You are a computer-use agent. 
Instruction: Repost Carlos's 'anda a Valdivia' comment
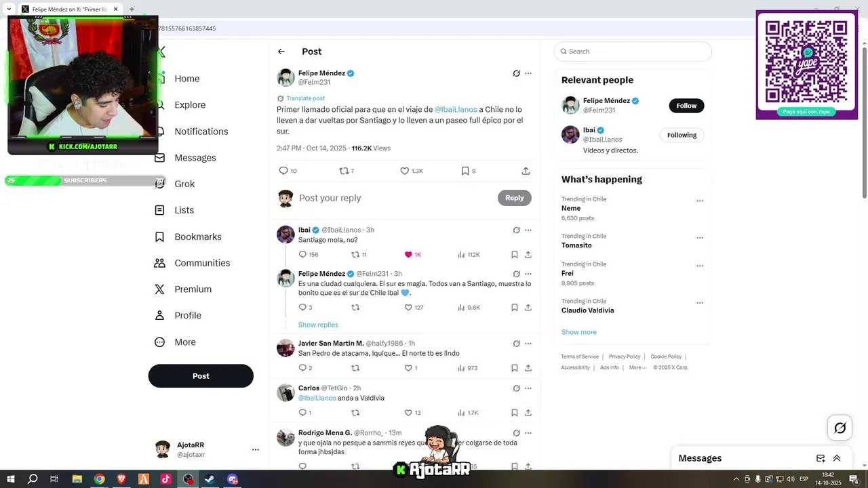355,413
